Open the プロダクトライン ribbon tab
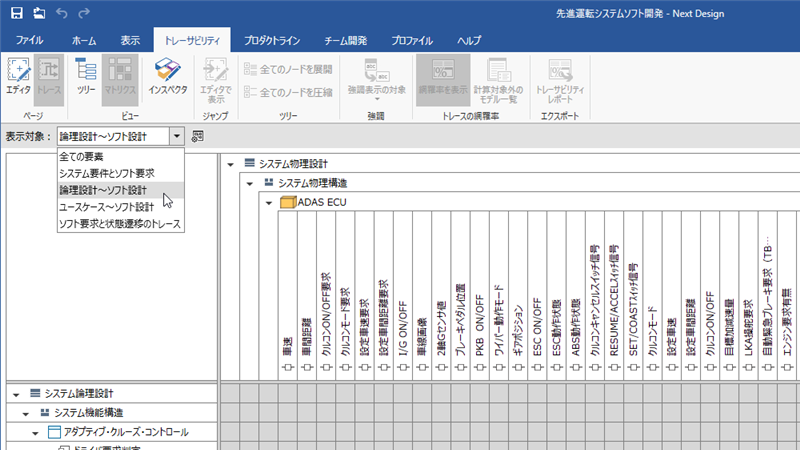800x450 pixels. point(272,40)
